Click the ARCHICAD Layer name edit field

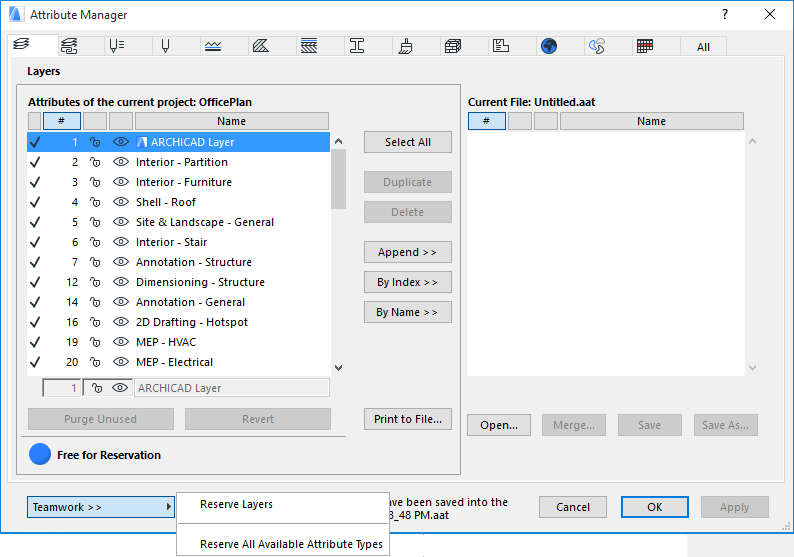[x=232, y=388]
